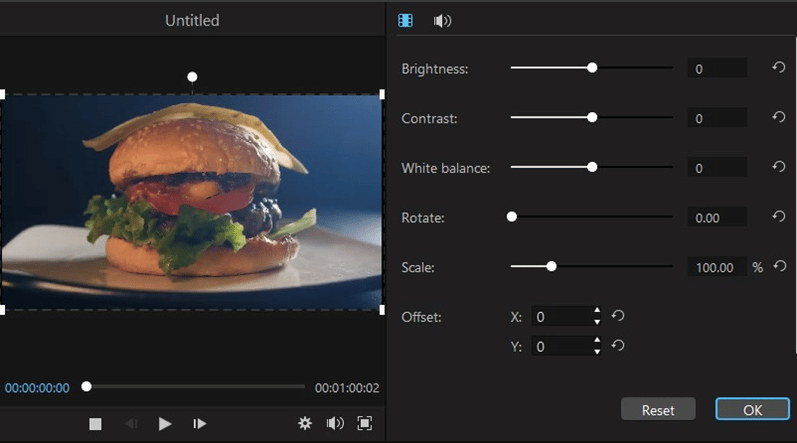Reset Contrast with its undo arrow
Viewport: 797px width, 443px height.
[x=779, y=118]
